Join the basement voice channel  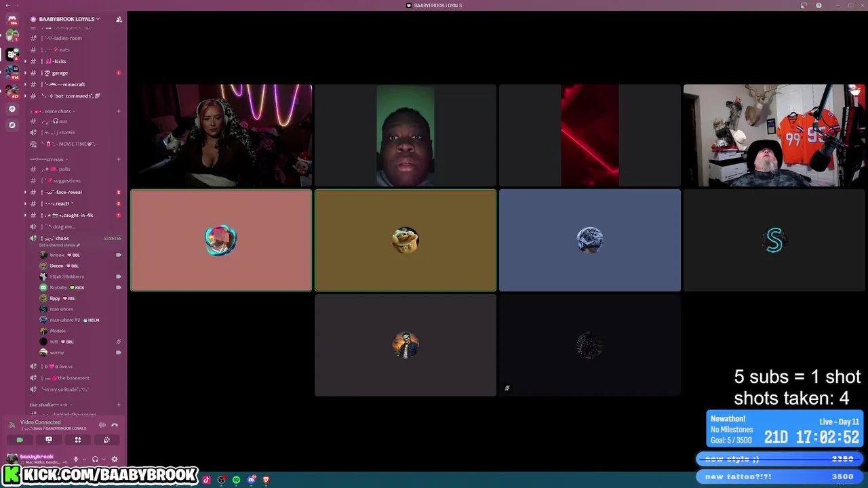click(75, 378)
